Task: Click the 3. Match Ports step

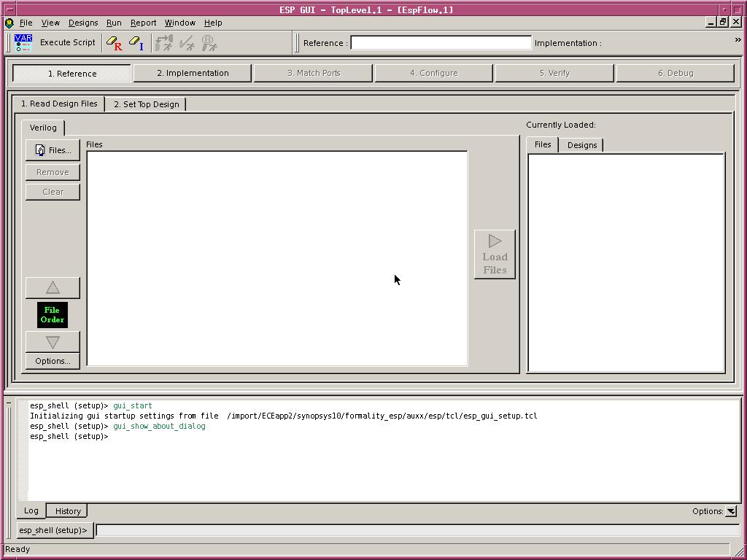Action: (314, 73)
